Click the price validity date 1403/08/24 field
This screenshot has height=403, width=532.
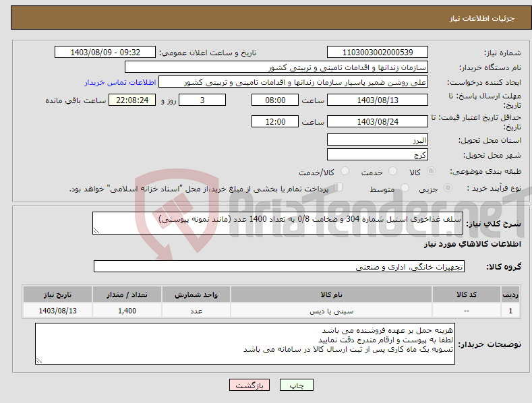378,121
